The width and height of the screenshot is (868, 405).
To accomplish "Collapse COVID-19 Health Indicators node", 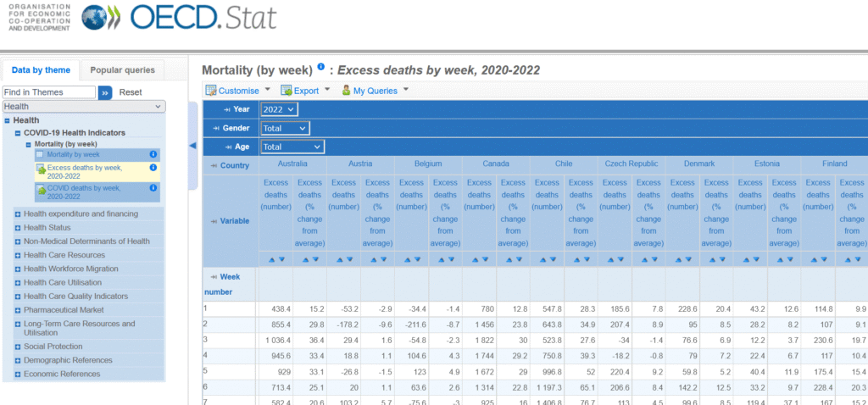I will [18, 133].
